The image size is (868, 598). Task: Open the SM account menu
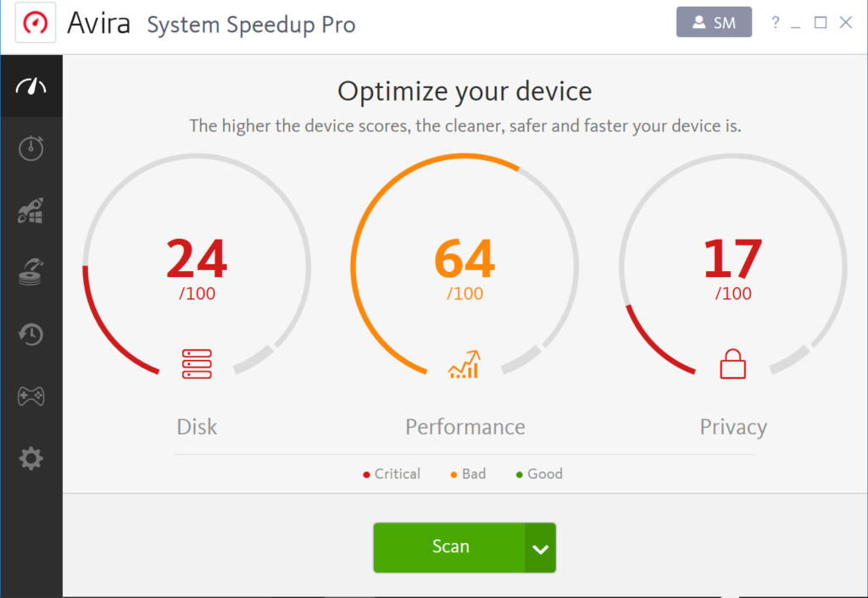(714, 22)
